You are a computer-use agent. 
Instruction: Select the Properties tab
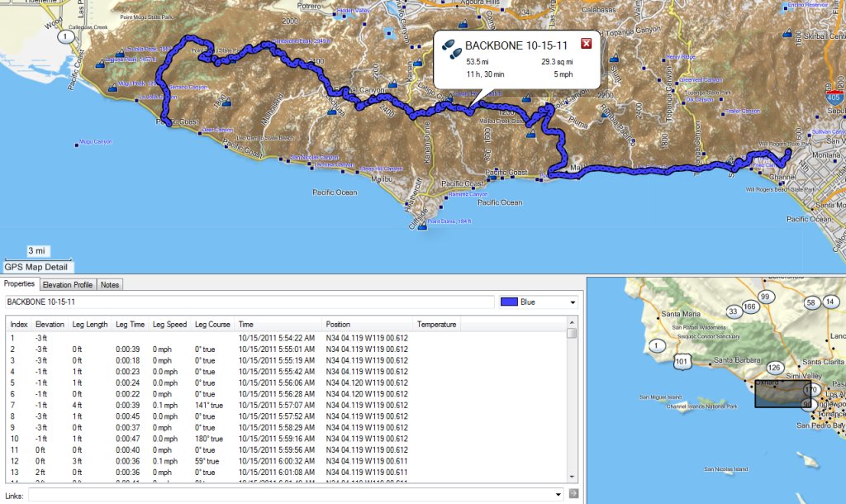click(20, 283)
